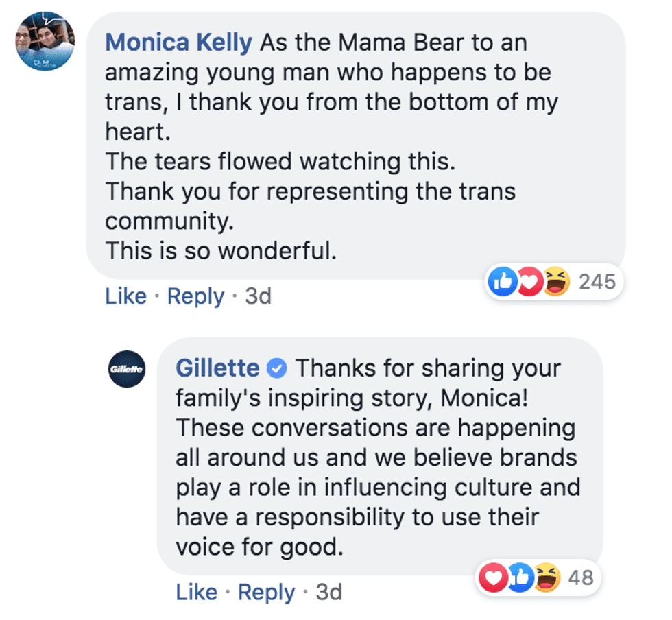The image size is (672, 620).
Task: Open the Monica Kelly profile name link
Action: pos(178,43)
